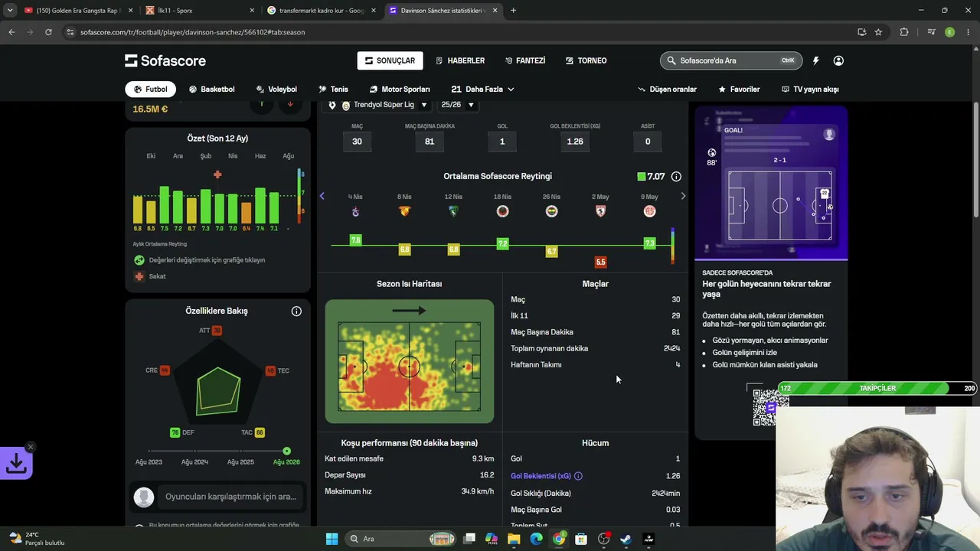The image size is (980, 551).
Task: Click the 5.5 rating marker for 2 May
Action: tap(600, 262)
